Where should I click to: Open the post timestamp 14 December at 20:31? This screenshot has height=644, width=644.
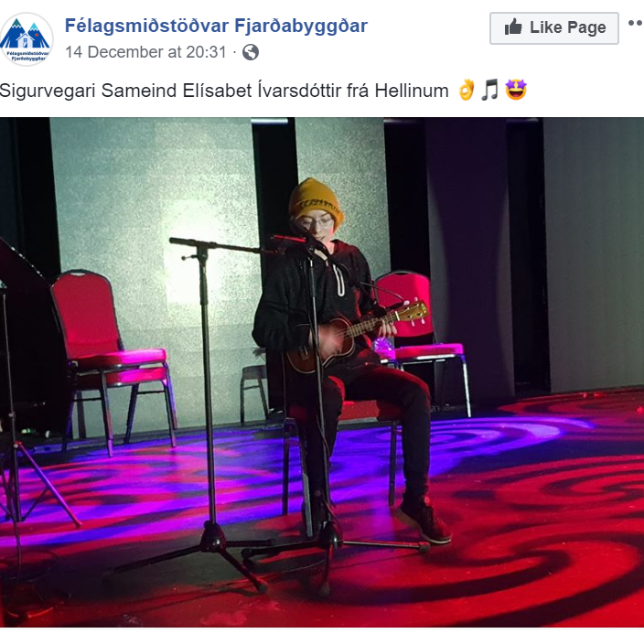click(145, 52)
